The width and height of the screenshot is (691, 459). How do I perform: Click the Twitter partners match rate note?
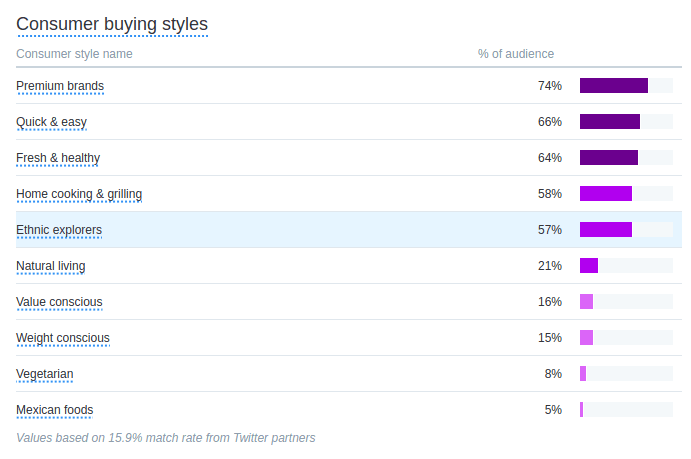tap(166, 438)
